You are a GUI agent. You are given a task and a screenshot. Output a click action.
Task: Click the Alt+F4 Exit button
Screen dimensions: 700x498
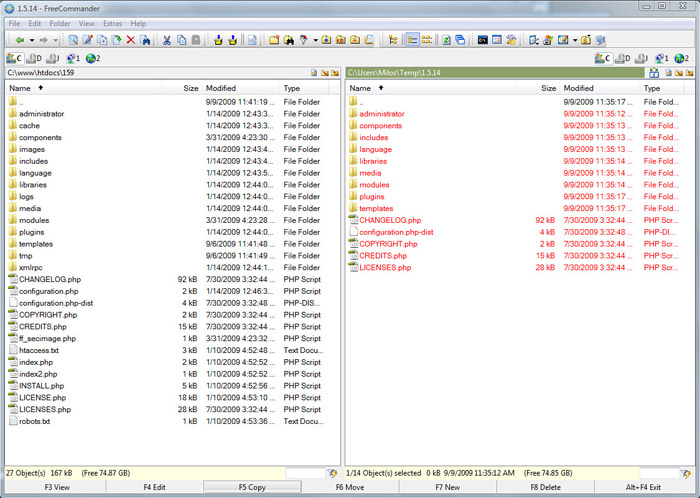point(643,487)
